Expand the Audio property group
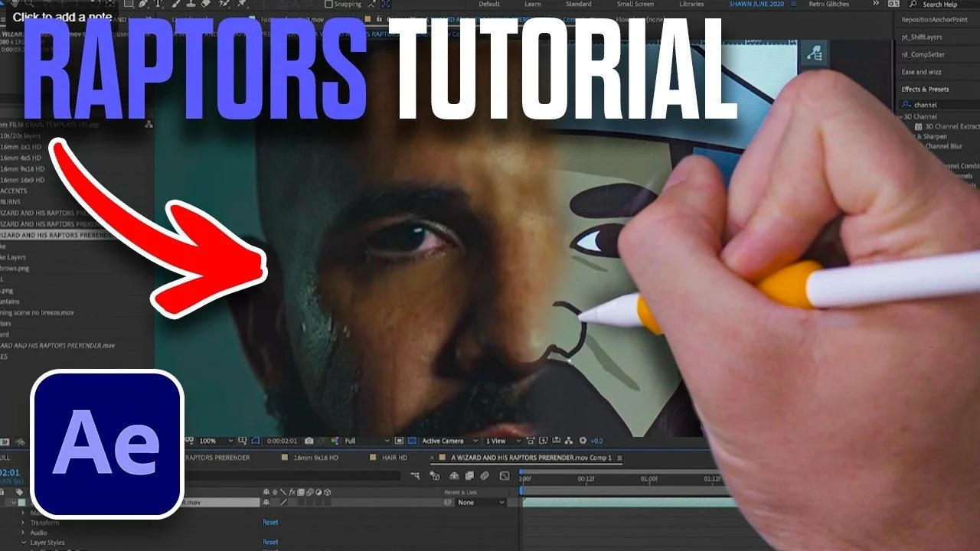The width and height of the screenshot is (980, 551). click(x=22, y=533)
